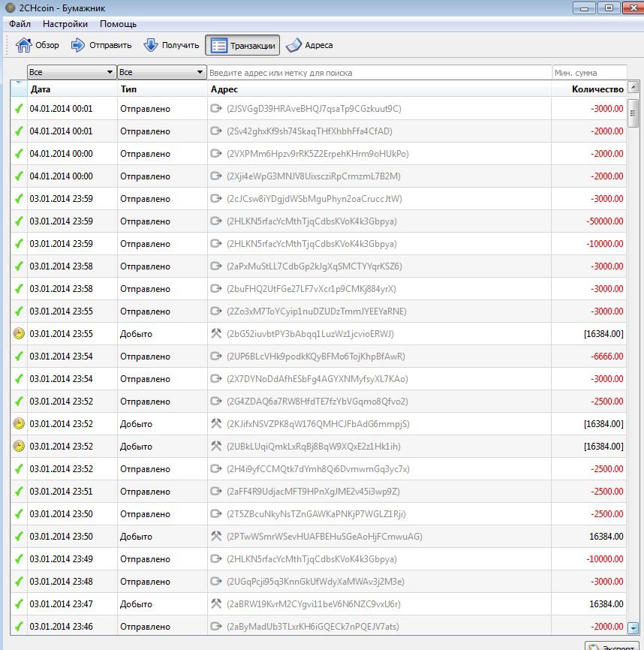The image size is (644, 650).
Task: Select the Добыто type cell at 23:50
Action: click(162, 537)
